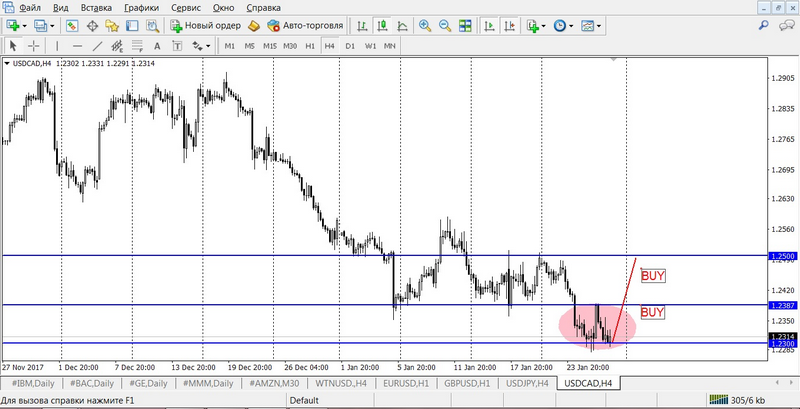The height and width of the screenshot is (409, 800).
Task: Click the search magnifier icon
Action: tap(764, 25)
